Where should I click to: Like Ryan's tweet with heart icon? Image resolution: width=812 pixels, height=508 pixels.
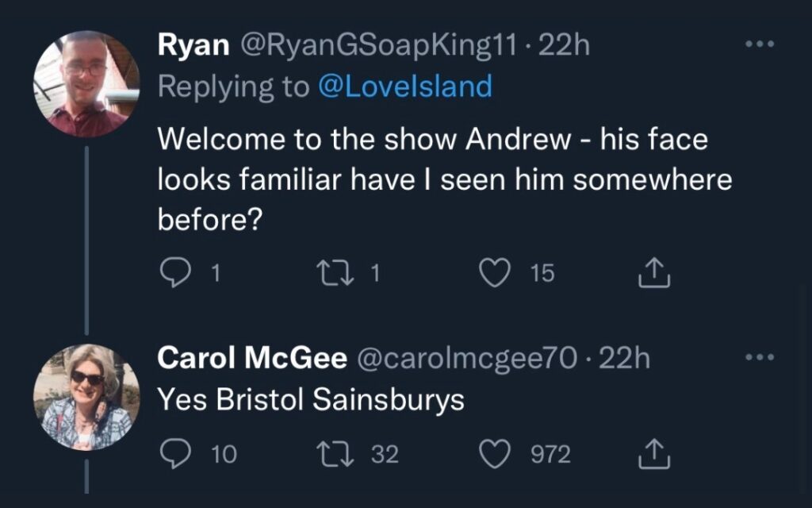pos(495,273)
